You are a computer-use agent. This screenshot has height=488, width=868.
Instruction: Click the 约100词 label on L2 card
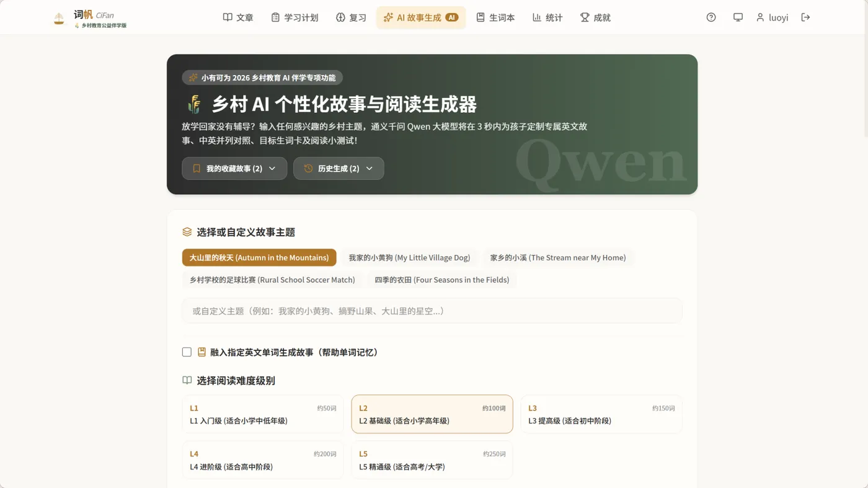click(494, 408)
